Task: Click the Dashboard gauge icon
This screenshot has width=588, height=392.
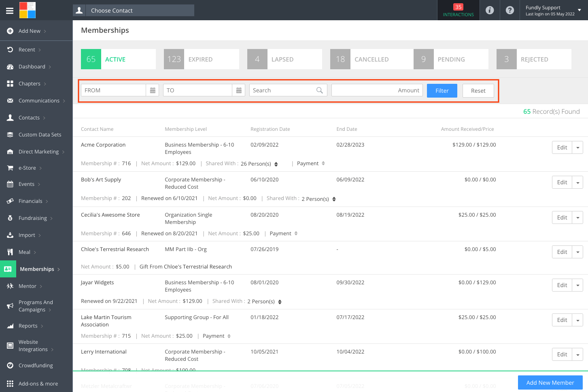Action: click(x=10, y=66)
